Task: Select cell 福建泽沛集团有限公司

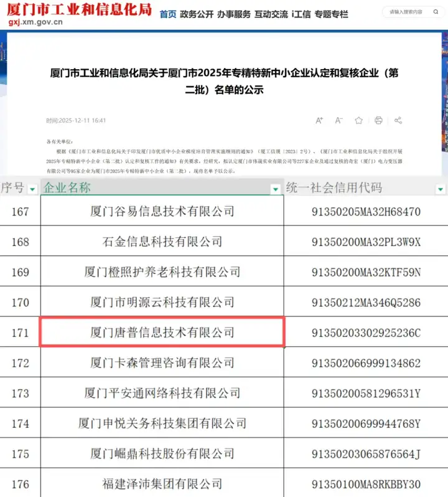Action: coord(162,484)
